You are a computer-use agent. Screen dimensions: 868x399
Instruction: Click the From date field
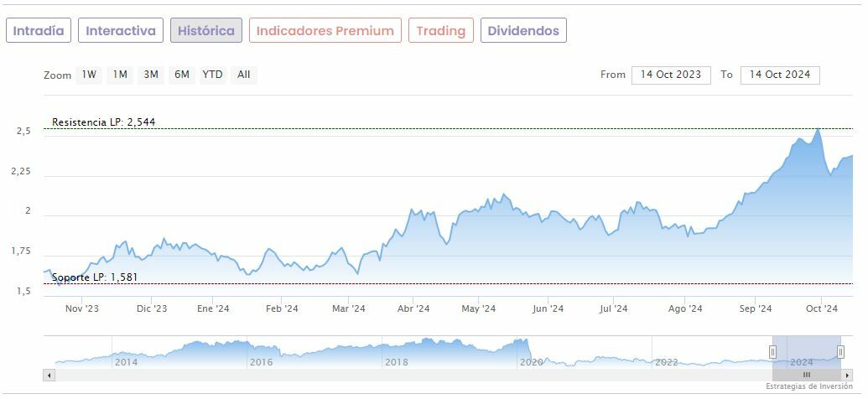point(670,75)
